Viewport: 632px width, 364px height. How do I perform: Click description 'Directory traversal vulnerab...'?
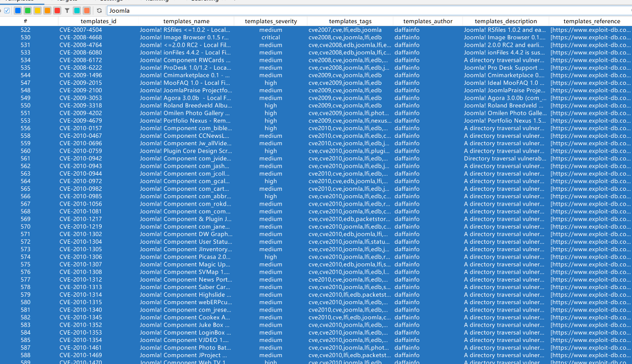[x=505, y=158]
